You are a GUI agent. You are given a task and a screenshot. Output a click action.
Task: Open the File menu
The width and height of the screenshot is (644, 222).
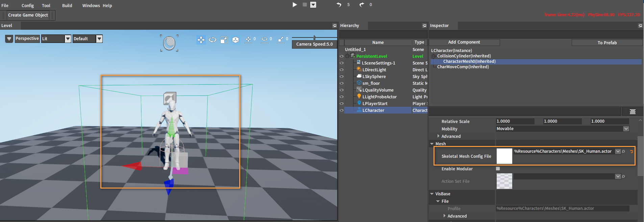[x=5, y=6]
